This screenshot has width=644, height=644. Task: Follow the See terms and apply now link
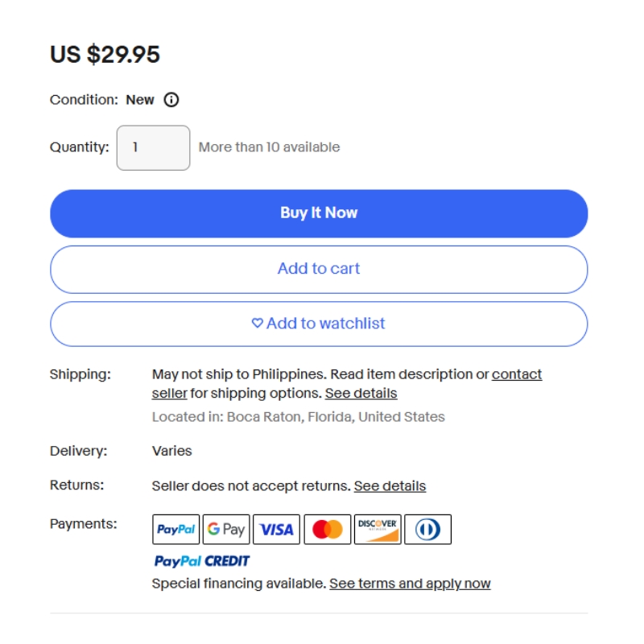click(410, 584)
